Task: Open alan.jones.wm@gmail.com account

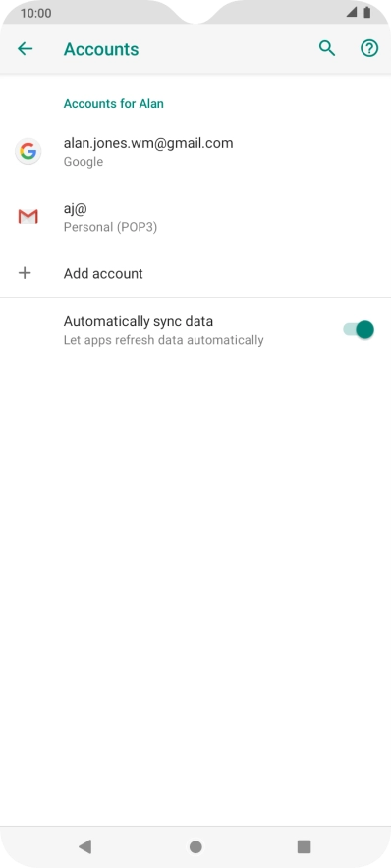Action: (x=195, y=151)
